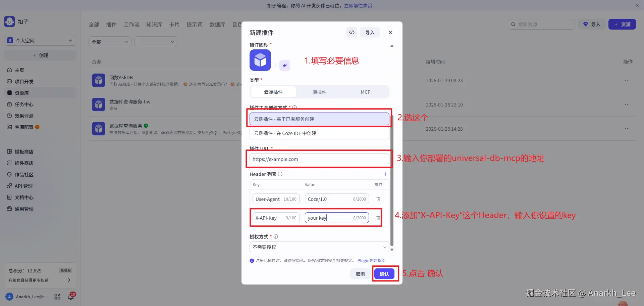
Task: Select the 端插件 type option
Action: point(319,92)
